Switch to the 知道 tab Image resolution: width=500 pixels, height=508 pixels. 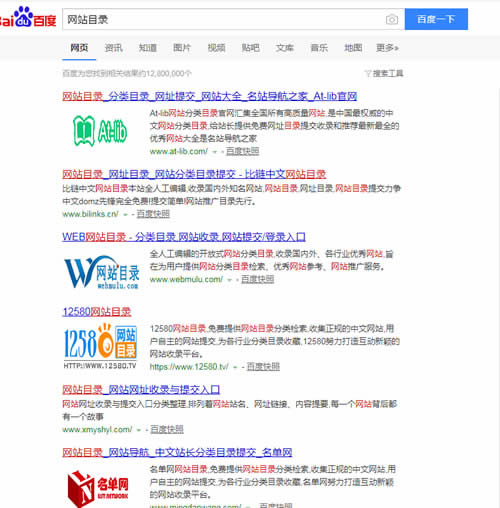pos(148,48)
